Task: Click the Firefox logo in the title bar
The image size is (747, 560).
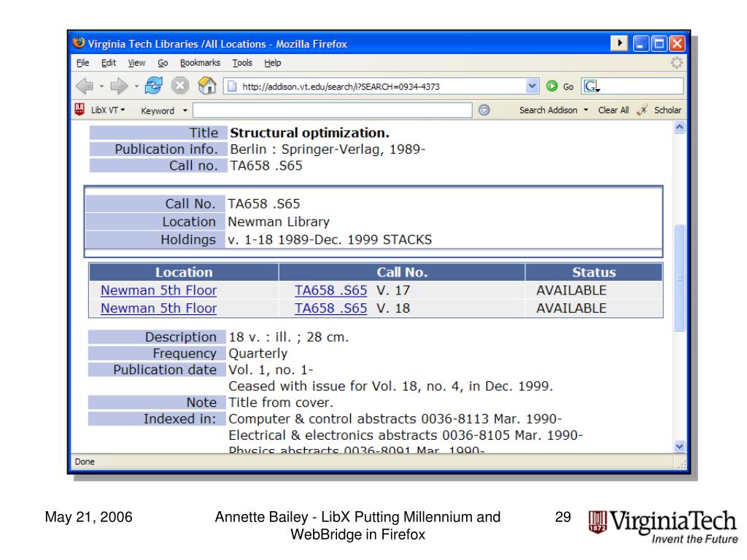Action: point(79,43)
